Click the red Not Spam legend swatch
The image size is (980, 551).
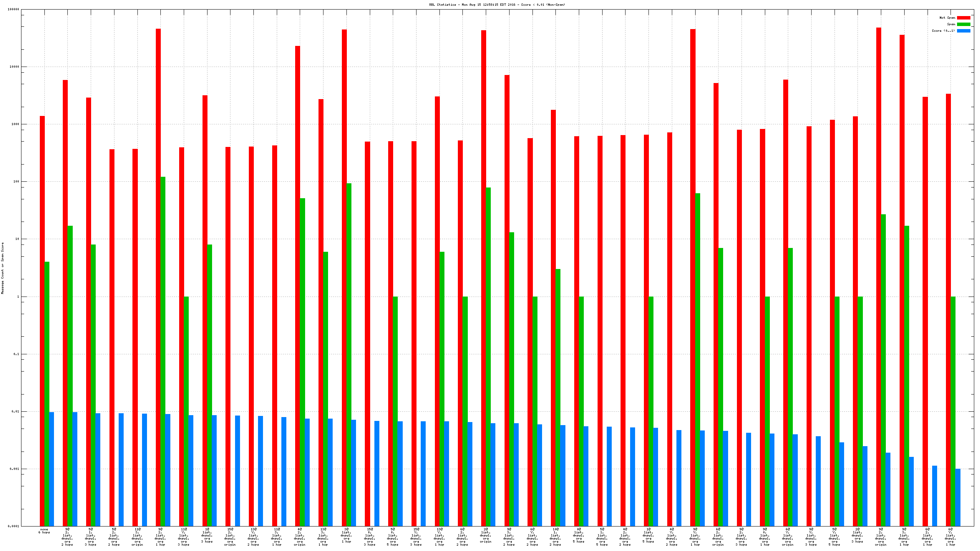tap(963, 18)
